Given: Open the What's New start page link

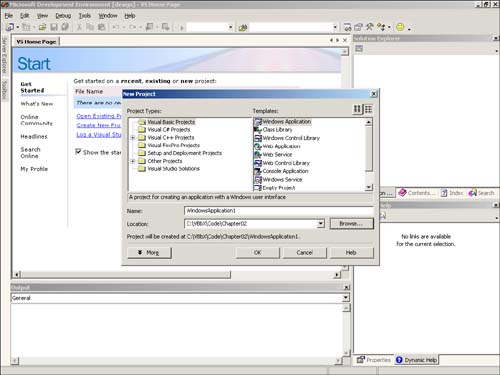Looking at the screenshot, I should coord(37,104).
